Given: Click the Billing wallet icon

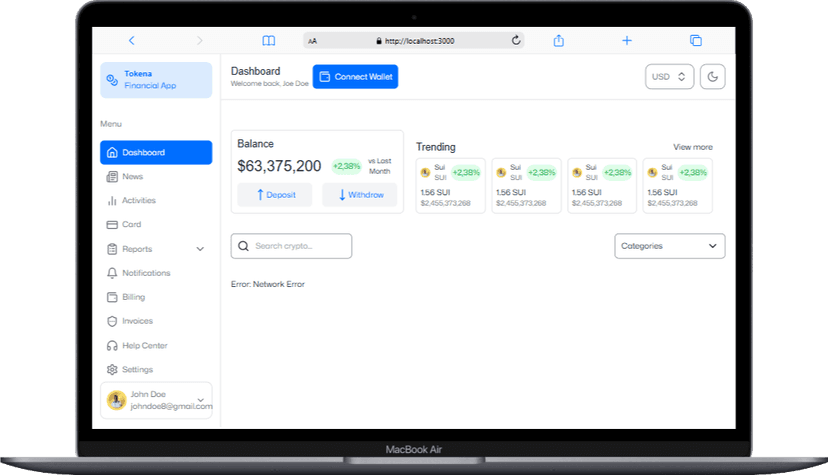Looking at the screenshot, I should 112,297.
